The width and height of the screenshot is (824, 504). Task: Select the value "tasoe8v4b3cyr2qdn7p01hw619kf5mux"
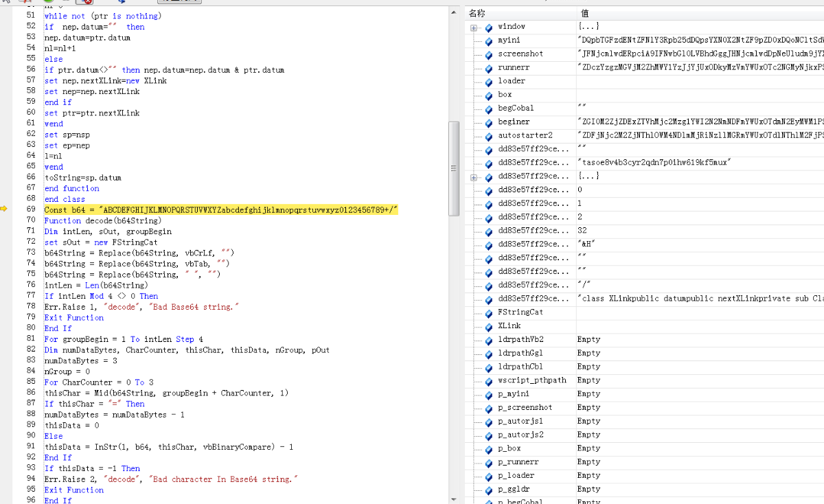click(x=654, y=163)
